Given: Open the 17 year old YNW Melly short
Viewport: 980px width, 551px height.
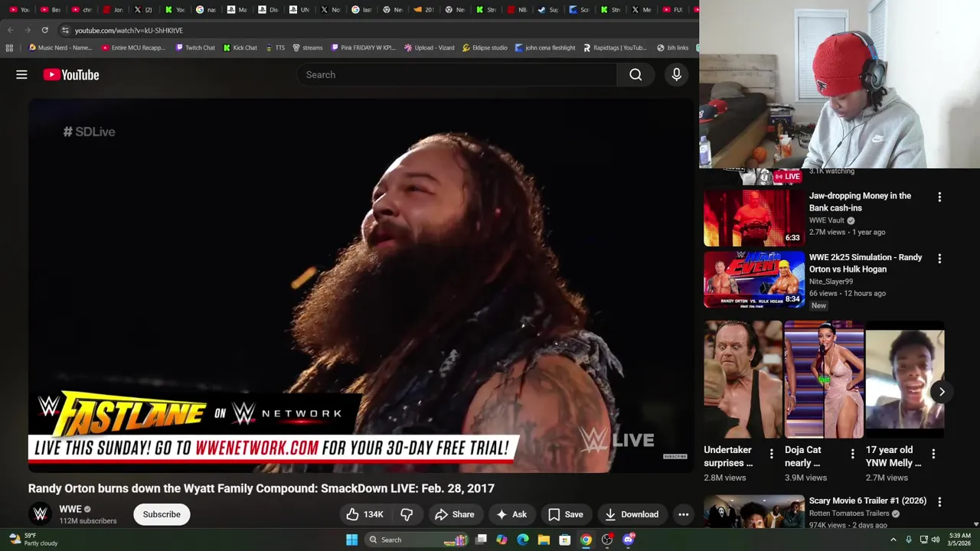Looking at the screenshot, I should pos(905,380).
